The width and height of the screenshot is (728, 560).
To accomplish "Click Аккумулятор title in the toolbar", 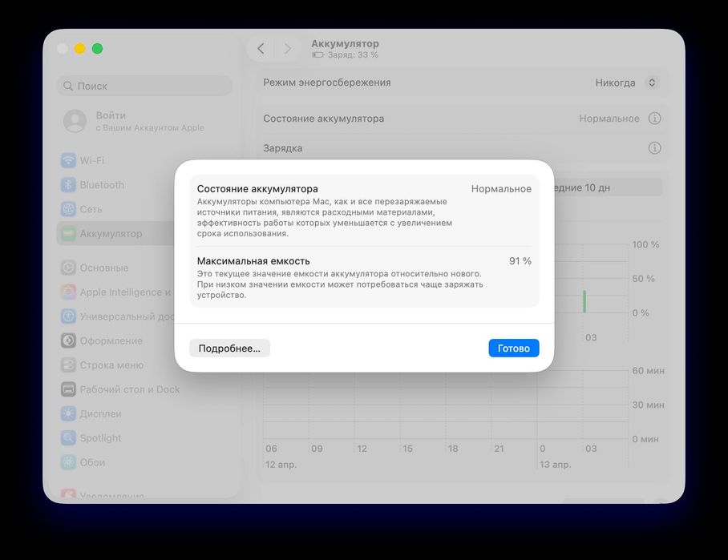I will 345,43.
